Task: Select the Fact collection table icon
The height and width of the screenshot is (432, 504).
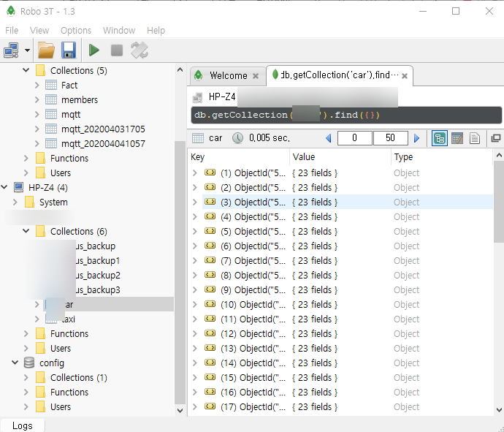Action: pos(51,86)
